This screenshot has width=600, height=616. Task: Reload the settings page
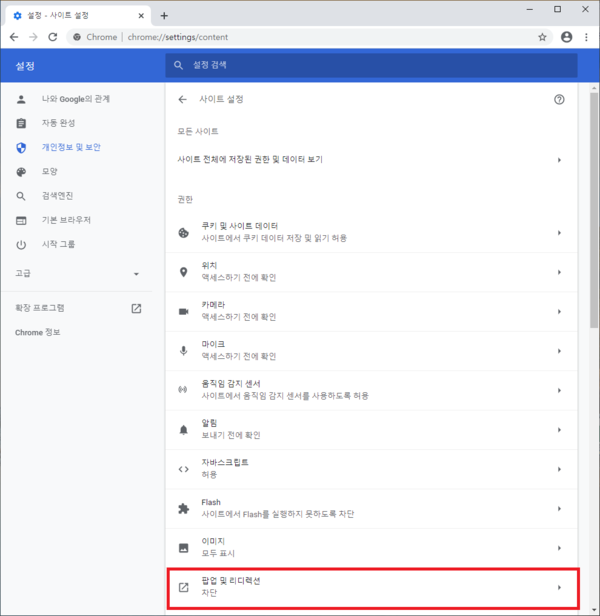53,37
